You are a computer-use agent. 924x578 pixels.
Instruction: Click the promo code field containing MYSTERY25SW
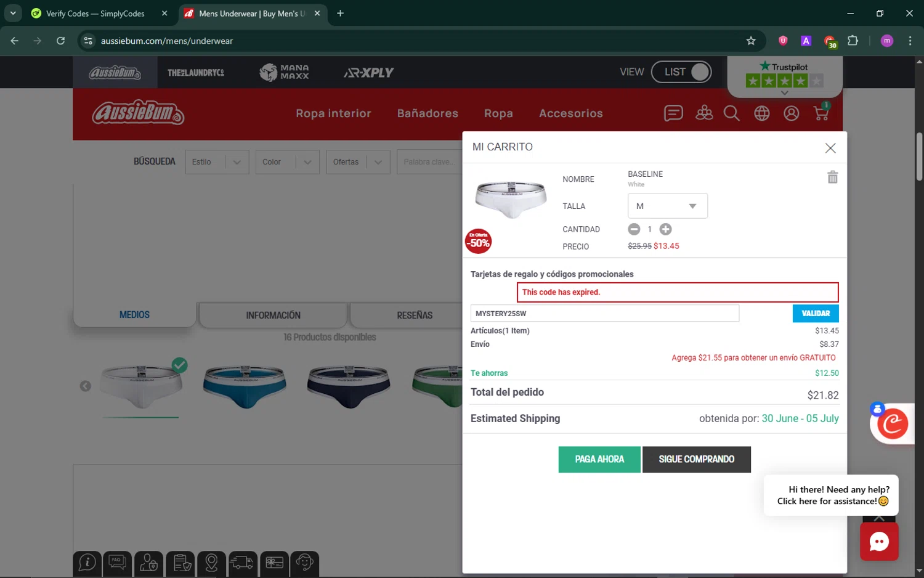pyautogui.click(x=605, y=314)
